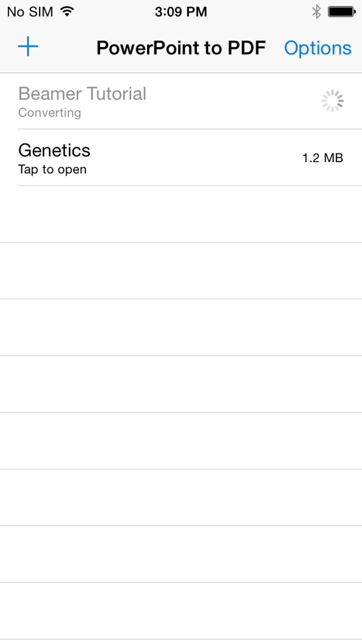Tap the "No SIM" carrier text

30,12
